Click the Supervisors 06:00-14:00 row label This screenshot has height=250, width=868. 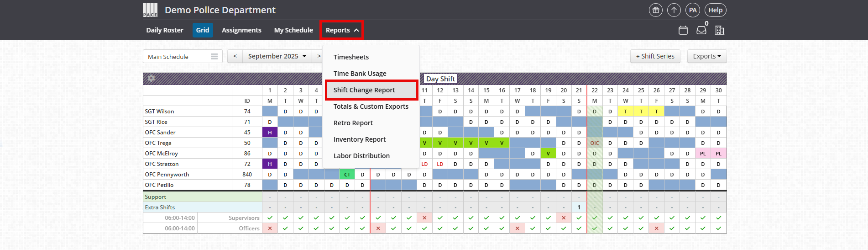pyautogui.click(x=203, y=218)
